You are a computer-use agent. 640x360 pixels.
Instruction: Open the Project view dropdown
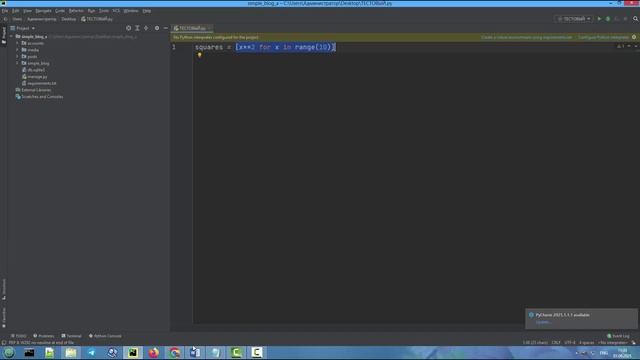(23, 28)
